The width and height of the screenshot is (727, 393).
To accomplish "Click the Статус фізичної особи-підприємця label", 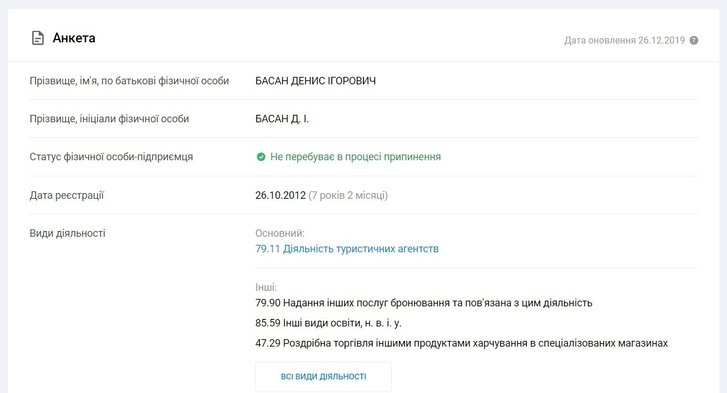I will coord(111,157).
